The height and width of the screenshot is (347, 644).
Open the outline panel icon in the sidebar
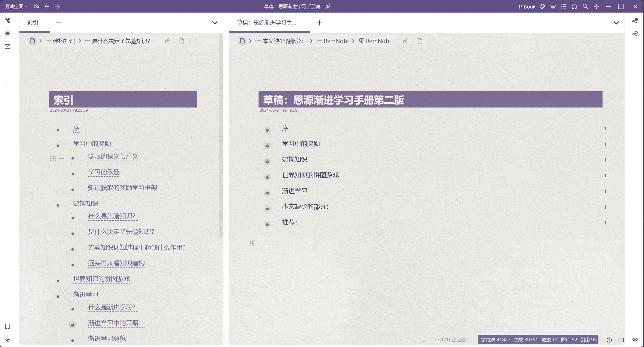pyautogui.click(x=8, y=34)
